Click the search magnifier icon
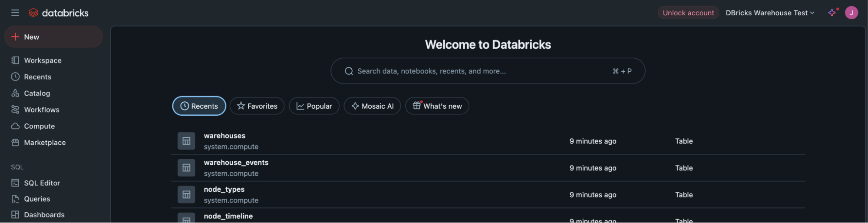868x223 pixels. click(349, 71)
